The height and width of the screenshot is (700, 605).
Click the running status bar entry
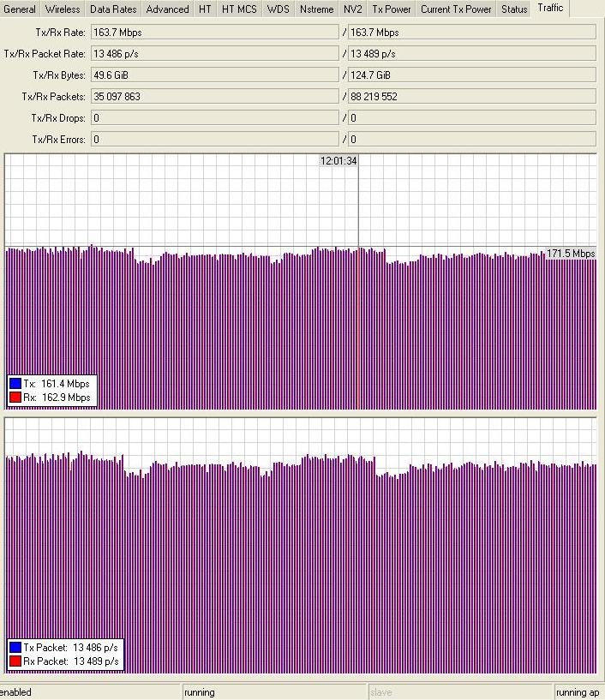click(x=274, y=692)
